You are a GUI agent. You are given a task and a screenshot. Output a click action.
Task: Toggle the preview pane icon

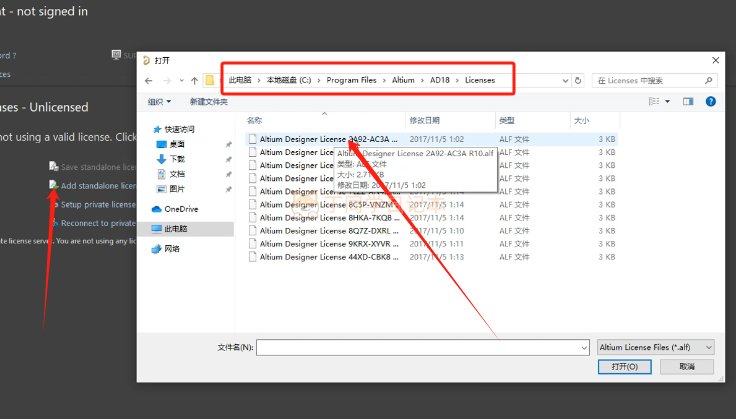pyautogui.click(x=688, y=101)
